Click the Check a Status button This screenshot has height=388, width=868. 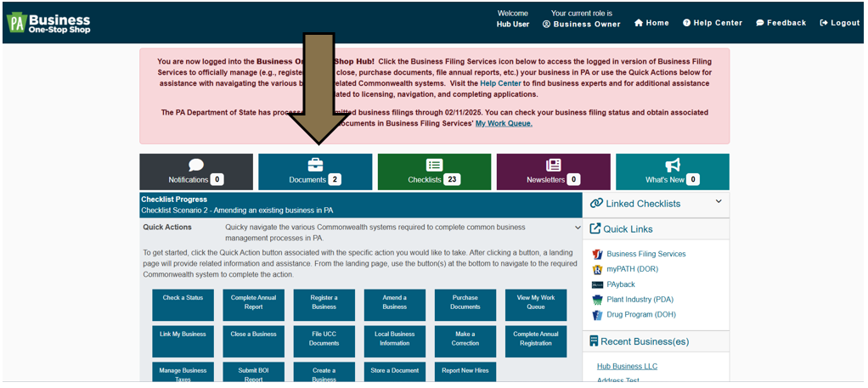click(x=183, y=305)
